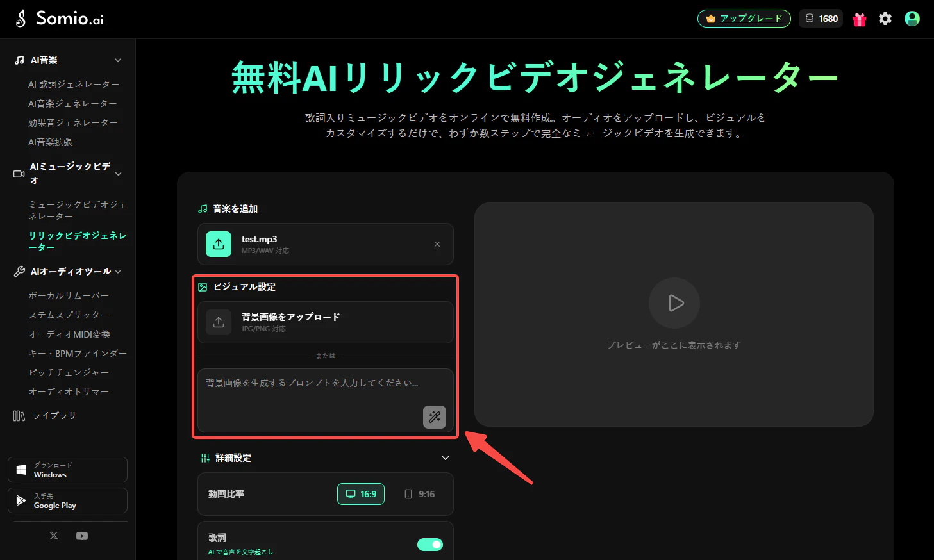Click the sliders icon beside 詳細設定

coord(205,458)
